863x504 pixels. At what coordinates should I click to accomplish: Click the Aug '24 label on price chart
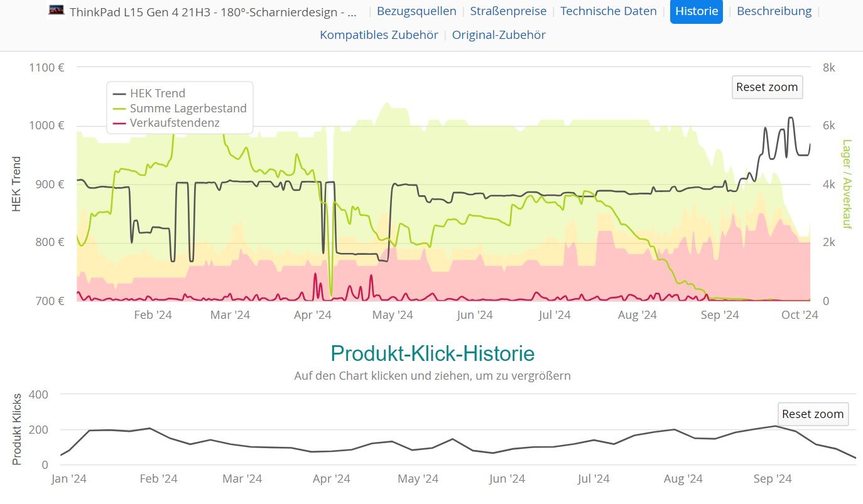point(637,315)
